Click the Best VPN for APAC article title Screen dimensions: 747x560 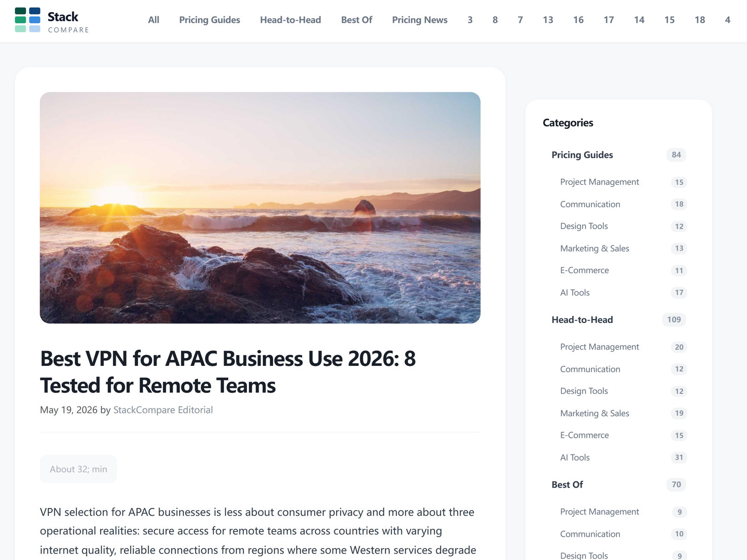(228, 372)
